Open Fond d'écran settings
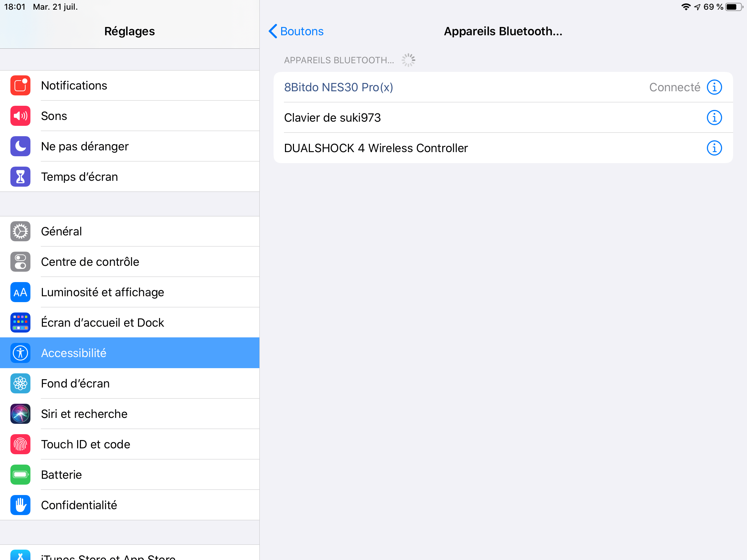Image resolution: width=747 pixels, height=560 pixels. (130, 383)
